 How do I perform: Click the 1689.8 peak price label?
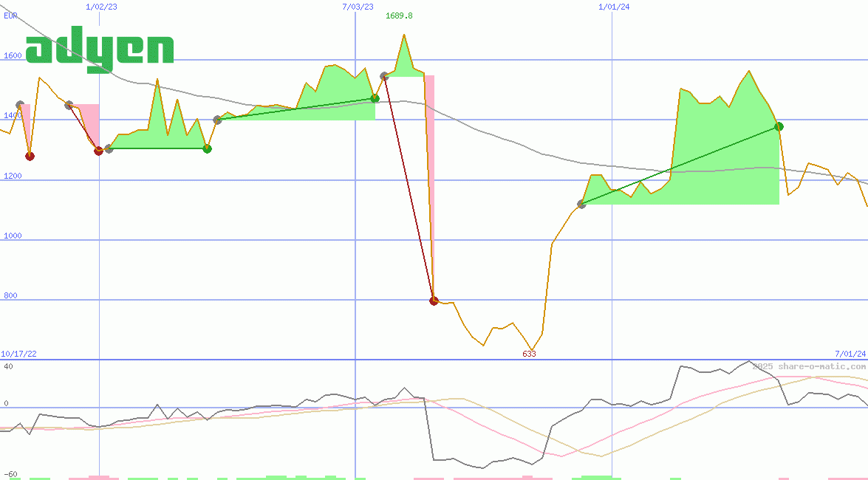(x=399, y=16)
